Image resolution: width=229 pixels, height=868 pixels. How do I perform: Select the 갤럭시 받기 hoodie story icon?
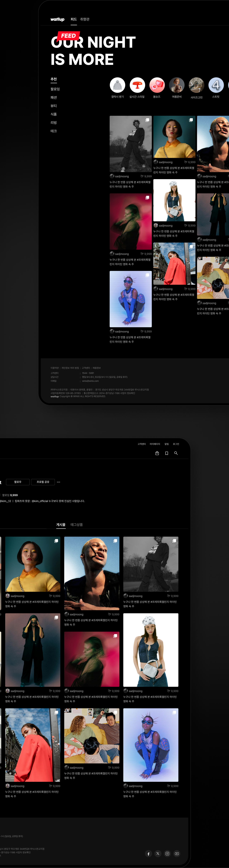coord(118,85)
